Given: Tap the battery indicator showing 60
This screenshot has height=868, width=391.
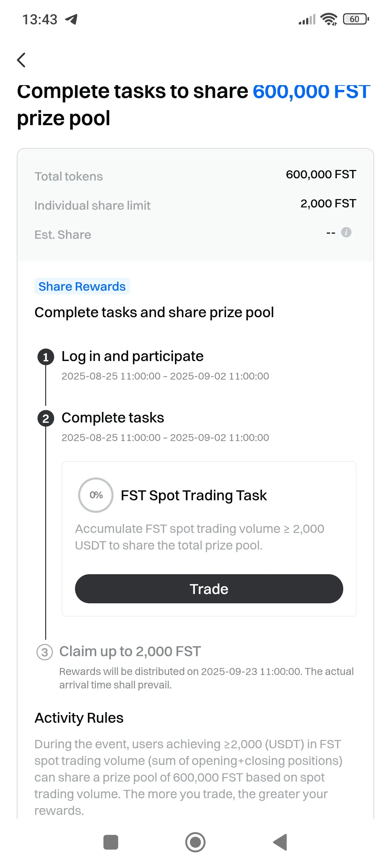Looking at the screenshot, I should click(356, 19).
